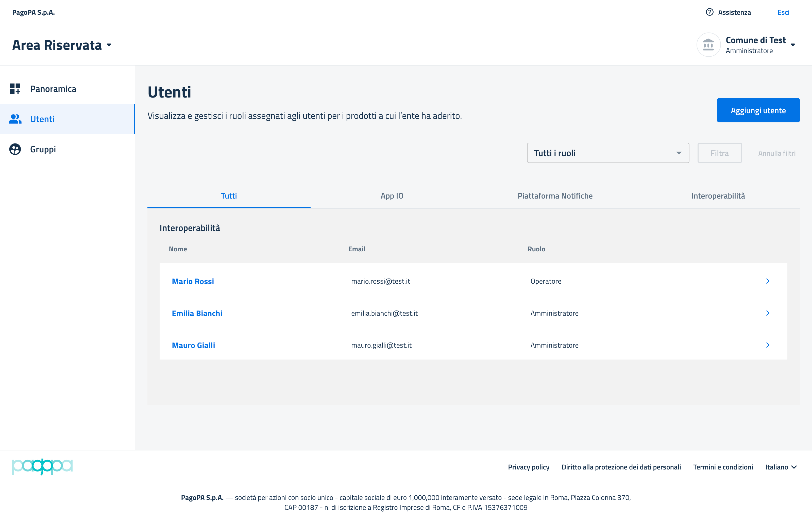This screenshot has width=812, height=520.
Task: Open the Tutti i ruoli role selector
Action: tap(607, 153)
